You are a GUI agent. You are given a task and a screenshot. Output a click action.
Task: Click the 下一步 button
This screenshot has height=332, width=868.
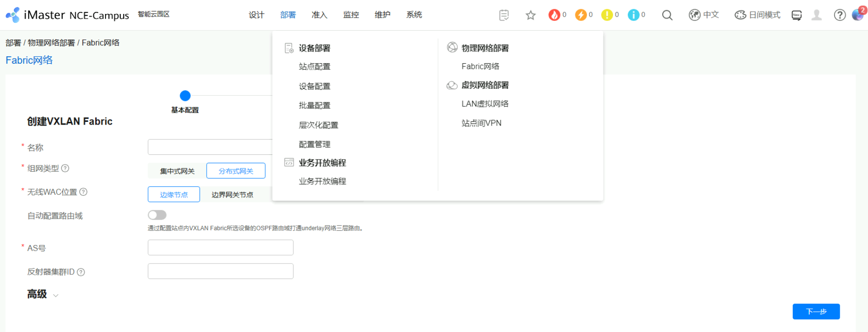(816, 312)
